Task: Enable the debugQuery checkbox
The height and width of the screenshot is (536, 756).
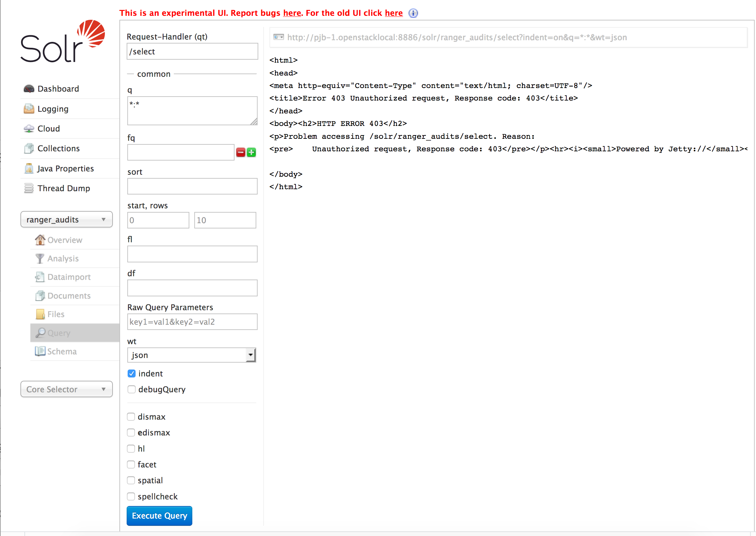Action: point(132,389)
